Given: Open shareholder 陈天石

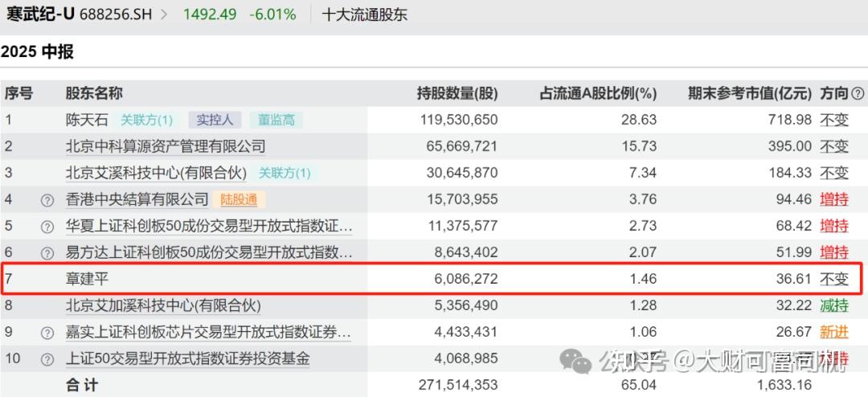Looking at the screenshot, I should click(88, 120).
